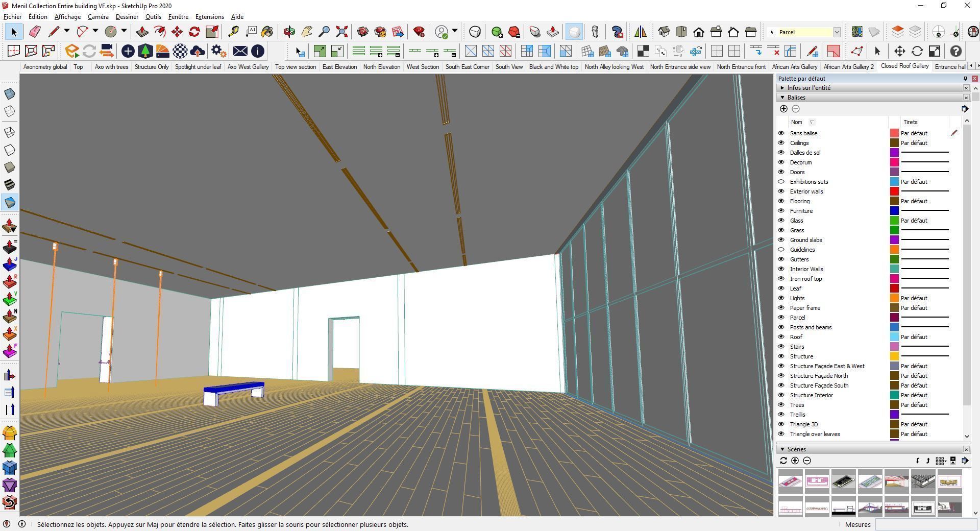This screenshot has height=531, width=980.
Task: Hide the Ceilings tag
Action: [781, 143]
